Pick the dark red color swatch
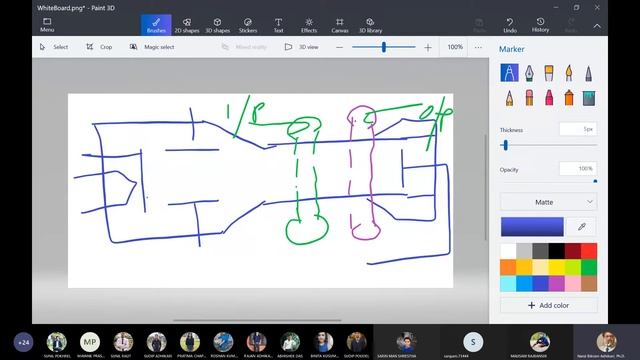Image resolution: width=640 pixels, height=360 pixels. click(x=573, y=251)
